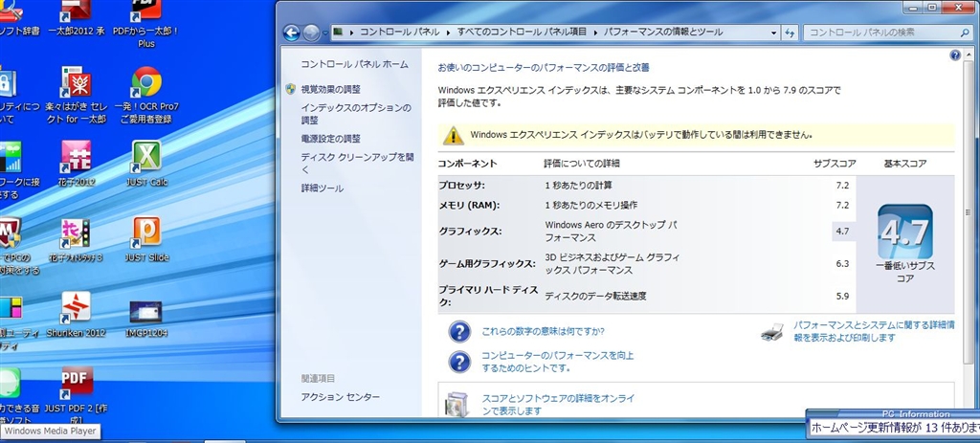Click the search magnifier in Control Panel search
The image size is (980, 443).
(965, 33)
